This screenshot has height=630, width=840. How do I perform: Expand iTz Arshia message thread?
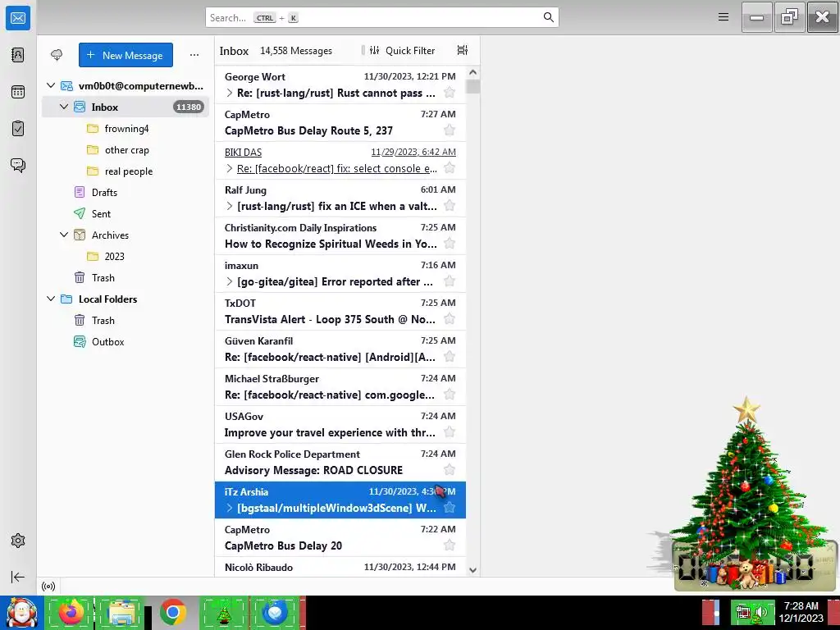tap(230, 508)
